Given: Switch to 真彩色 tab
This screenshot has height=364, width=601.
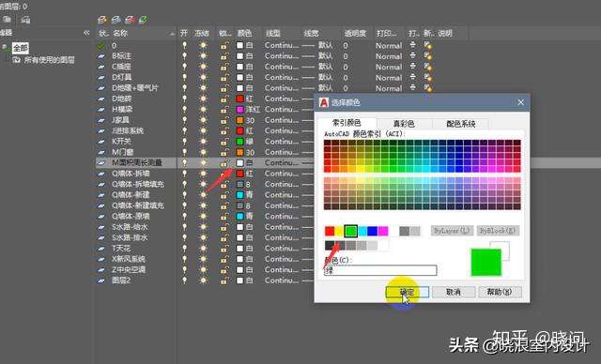Looking at the screenshot, I should point(404,124).
